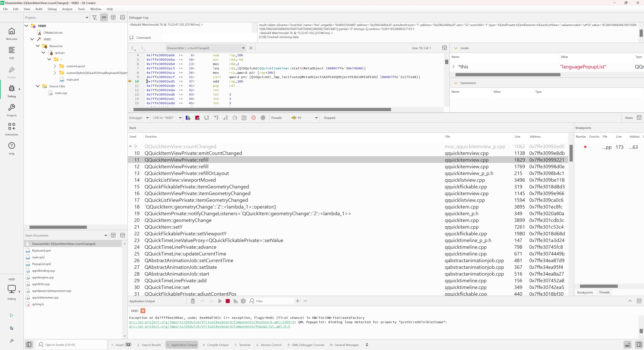Collapse the Resources tree node
644x350 pixels.
38,46
